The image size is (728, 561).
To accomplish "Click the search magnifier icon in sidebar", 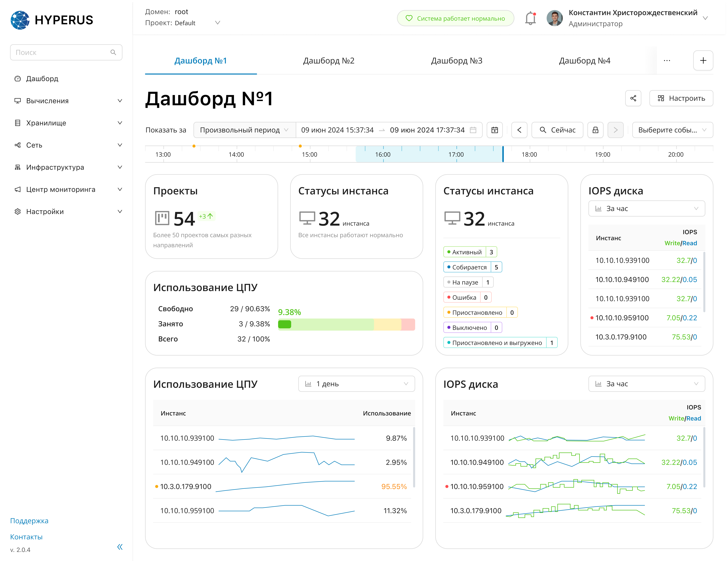I will tap(113, 52).
